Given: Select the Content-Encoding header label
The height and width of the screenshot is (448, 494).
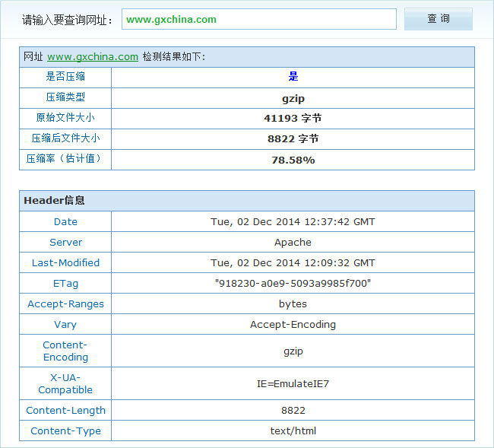Looking at the screenshot, I should point(65,351).
